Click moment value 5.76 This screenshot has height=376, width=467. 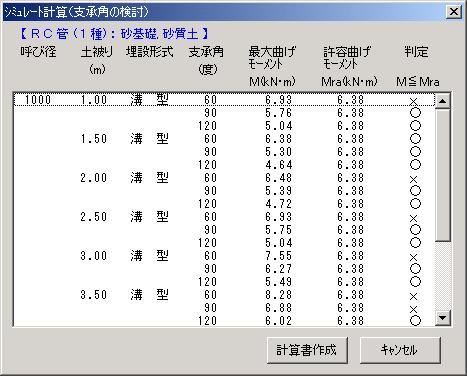[279, 113]
